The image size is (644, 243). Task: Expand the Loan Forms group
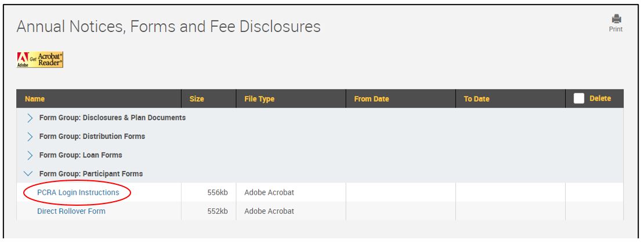click(x=30, y=155)
